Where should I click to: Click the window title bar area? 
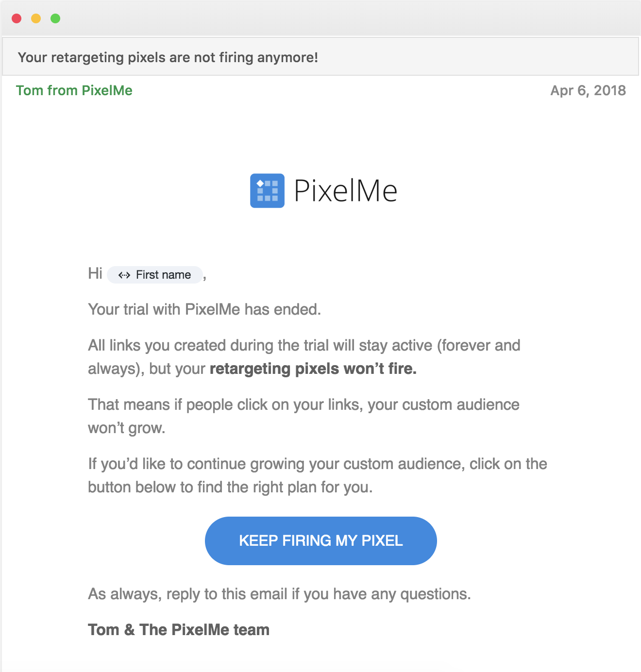click(320, 18)
